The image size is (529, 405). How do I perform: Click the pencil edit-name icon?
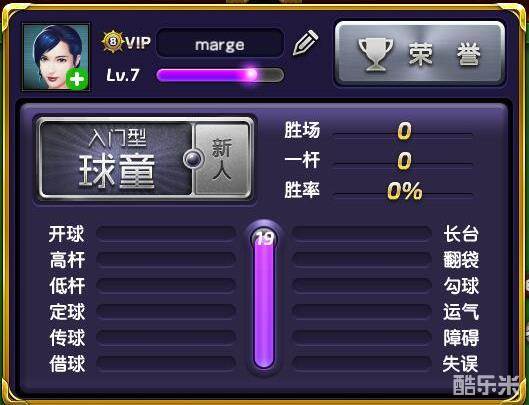point(305,43)
